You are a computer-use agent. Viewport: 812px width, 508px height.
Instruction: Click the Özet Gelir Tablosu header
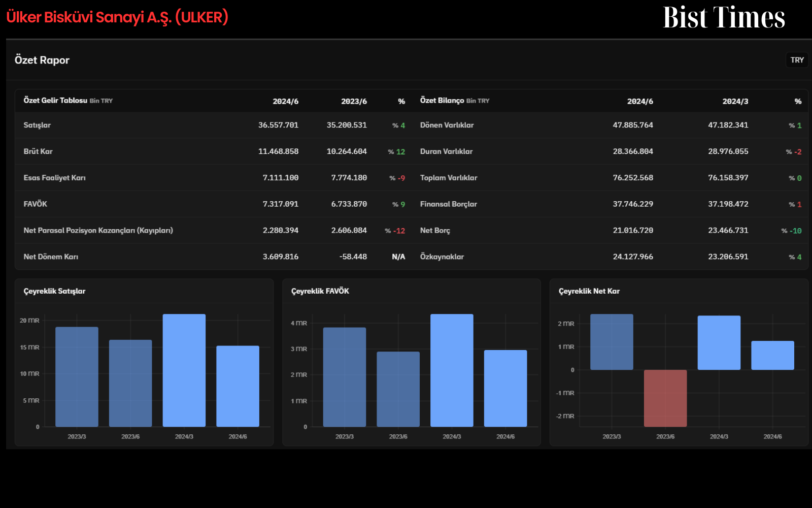coord(55,101)
